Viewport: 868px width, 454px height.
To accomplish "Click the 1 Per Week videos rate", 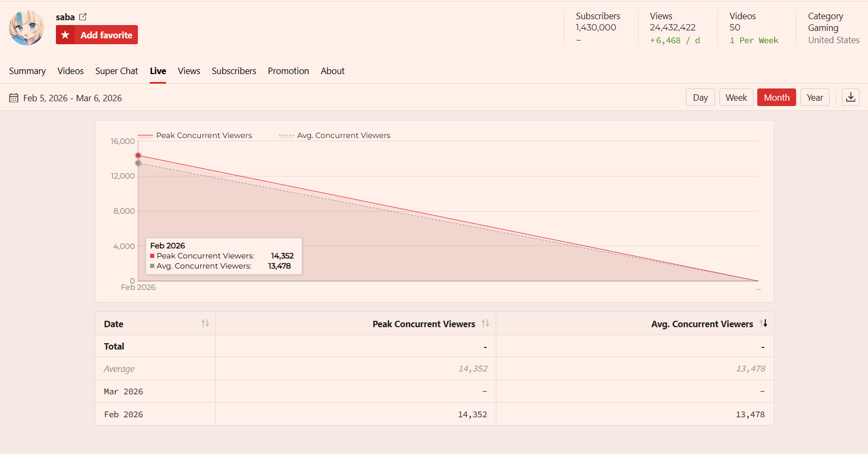I will (754, 40).
